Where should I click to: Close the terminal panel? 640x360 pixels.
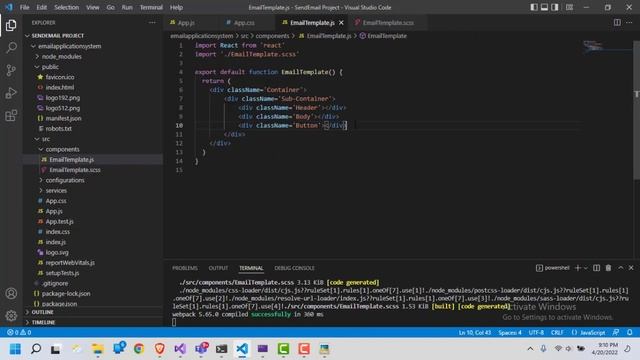[x=631, y=268]
